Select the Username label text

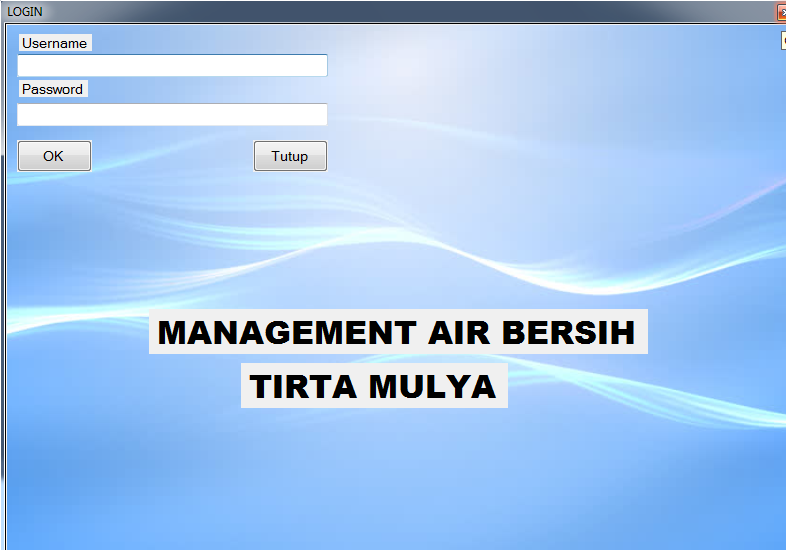coord(55,43)
